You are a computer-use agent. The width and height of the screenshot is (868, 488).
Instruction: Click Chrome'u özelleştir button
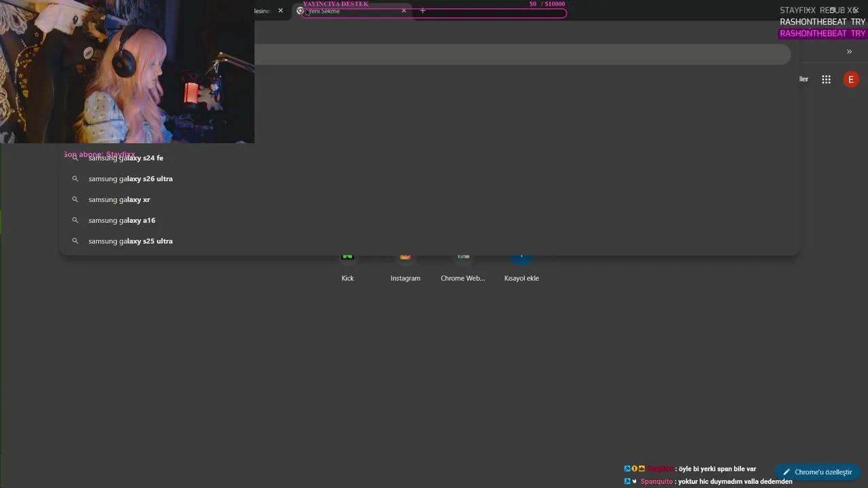[x=817, y=472]
